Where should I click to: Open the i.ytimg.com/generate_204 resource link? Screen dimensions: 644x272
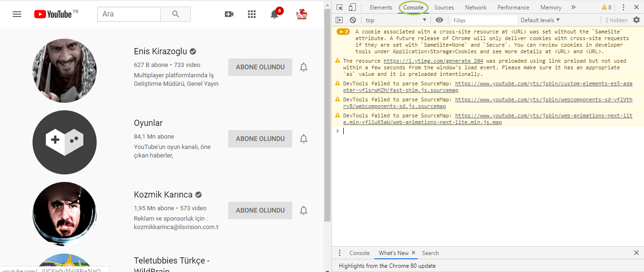[433, 61]
